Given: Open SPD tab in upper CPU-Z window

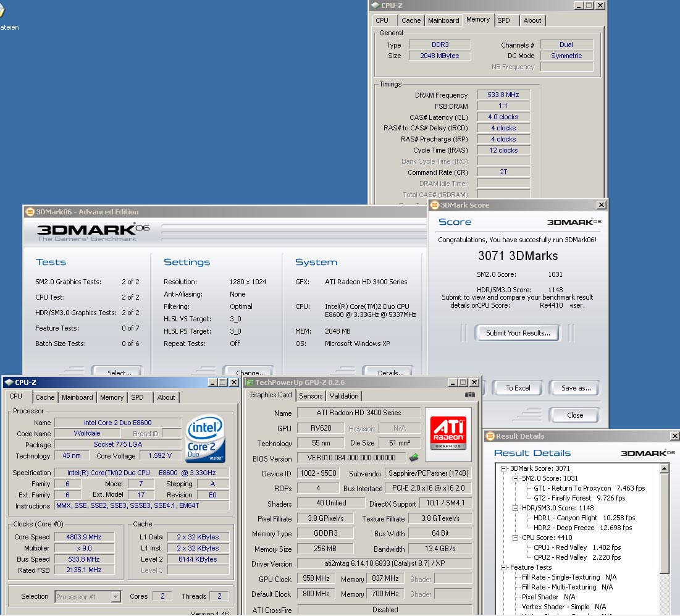Looking at the screenshot, I should click(503, 20).
